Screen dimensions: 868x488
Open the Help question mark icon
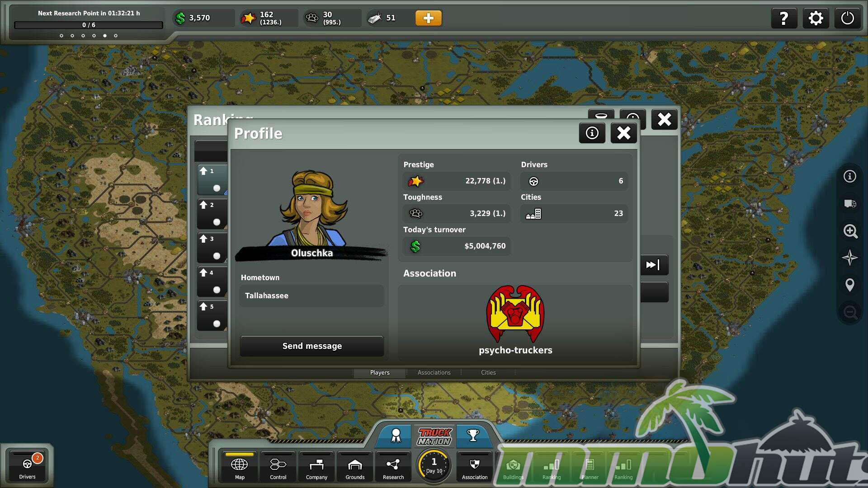pos(784,19)
